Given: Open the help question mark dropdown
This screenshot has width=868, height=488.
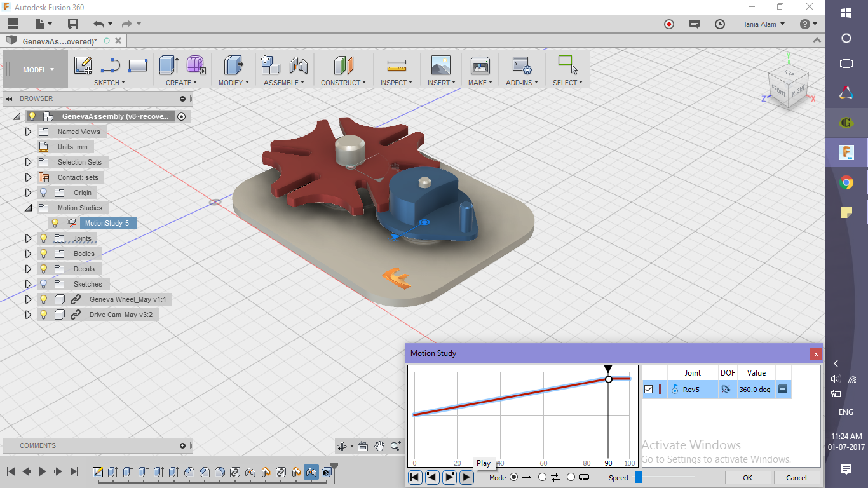Looking at the screenshot, I should 808,24.
